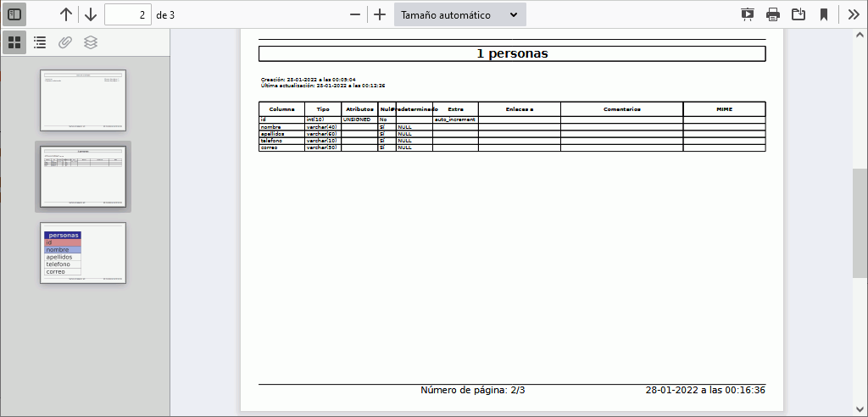Click the 'apellidos' column cell
Screen dimensions: 868x417
281,134
